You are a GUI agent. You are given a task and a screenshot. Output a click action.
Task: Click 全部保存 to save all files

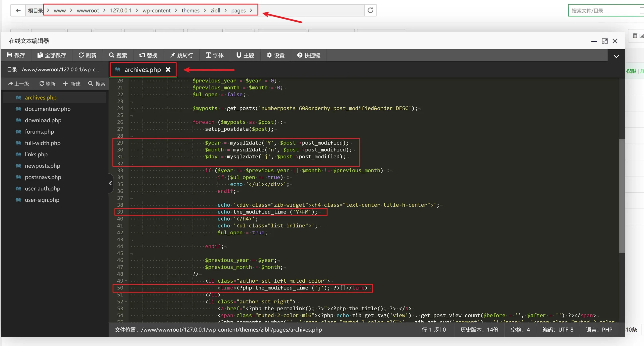52,55
